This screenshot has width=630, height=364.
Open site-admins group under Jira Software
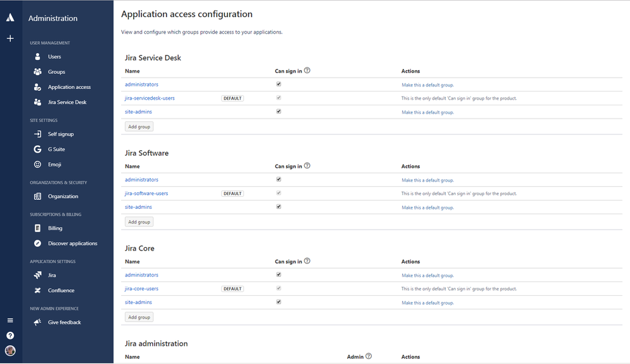coord(138,207)
